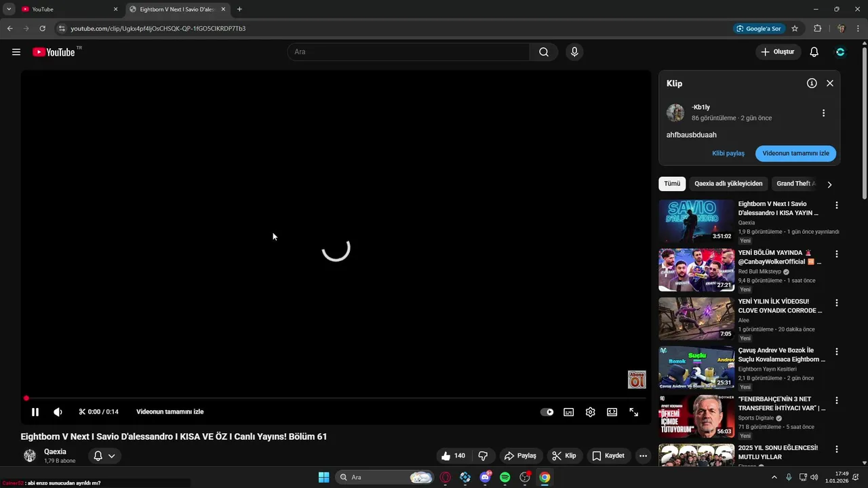Toggle the autoplay switch

pyautogui.click(x=547, y=412)
